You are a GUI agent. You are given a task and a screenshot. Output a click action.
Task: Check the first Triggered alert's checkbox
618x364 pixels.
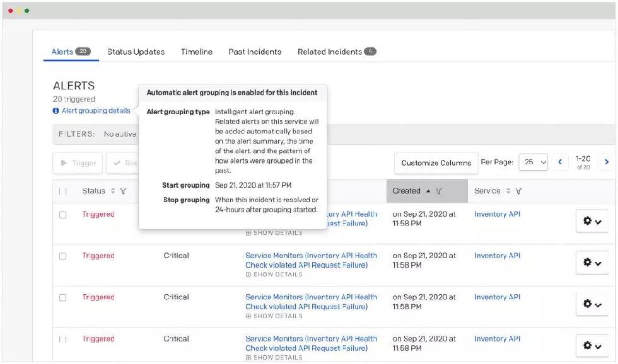coord(62,215)
